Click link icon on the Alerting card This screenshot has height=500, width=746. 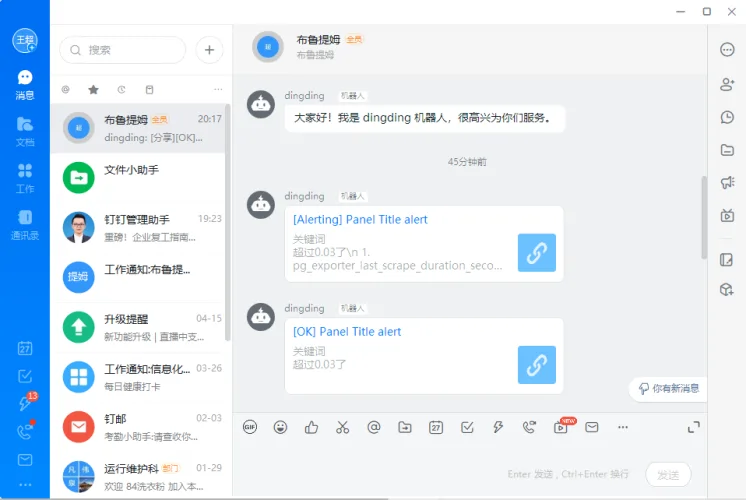pos(537,253)
